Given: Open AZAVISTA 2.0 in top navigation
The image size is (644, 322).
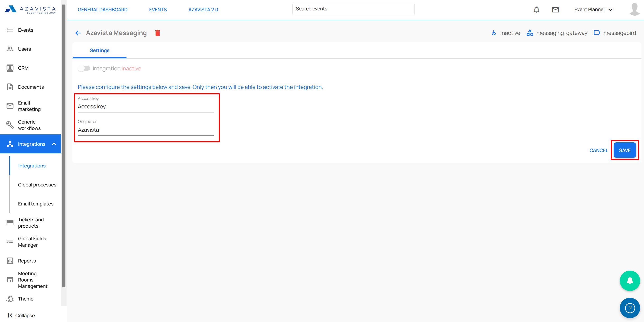Looking at the screenshot, I should 203,10.
